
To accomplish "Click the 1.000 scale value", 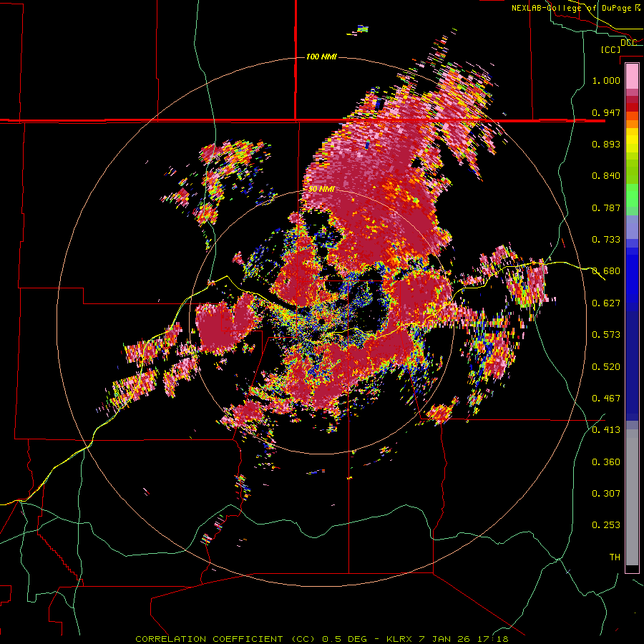I will tap(606, 80).
